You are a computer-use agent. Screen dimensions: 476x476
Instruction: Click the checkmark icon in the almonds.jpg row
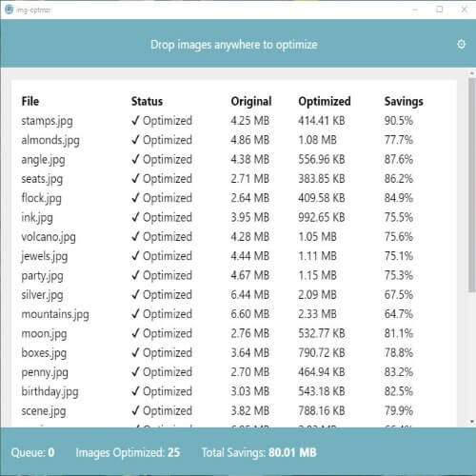tap(135, 140)
